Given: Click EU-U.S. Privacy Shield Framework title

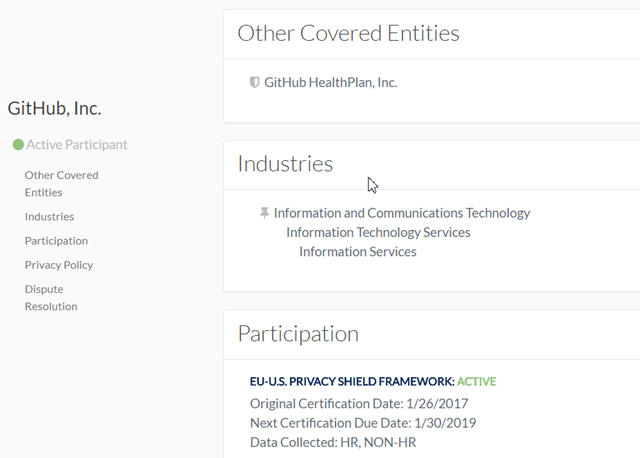Looking at the screenshot, I should tap(352, 382).
